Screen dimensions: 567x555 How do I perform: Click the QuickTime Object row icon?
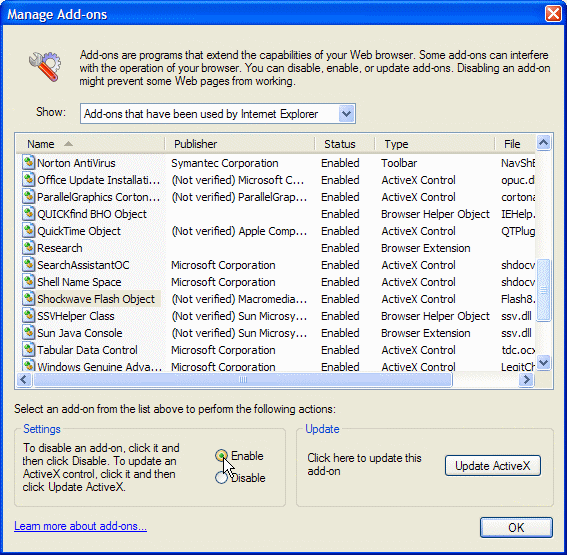tap(29, 231)
